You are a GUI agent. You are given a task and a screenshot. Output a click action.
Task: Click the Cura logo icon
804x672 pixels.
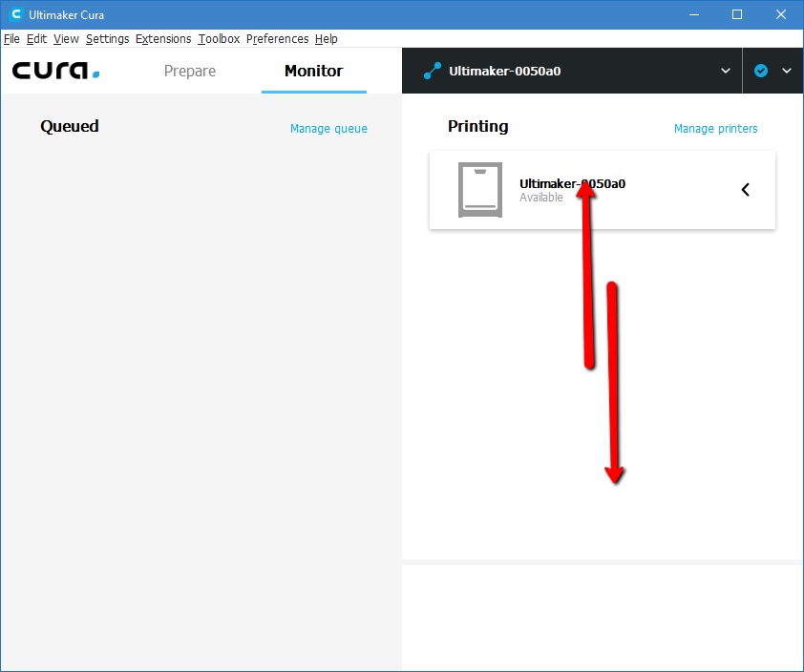(x=53, y=70)
